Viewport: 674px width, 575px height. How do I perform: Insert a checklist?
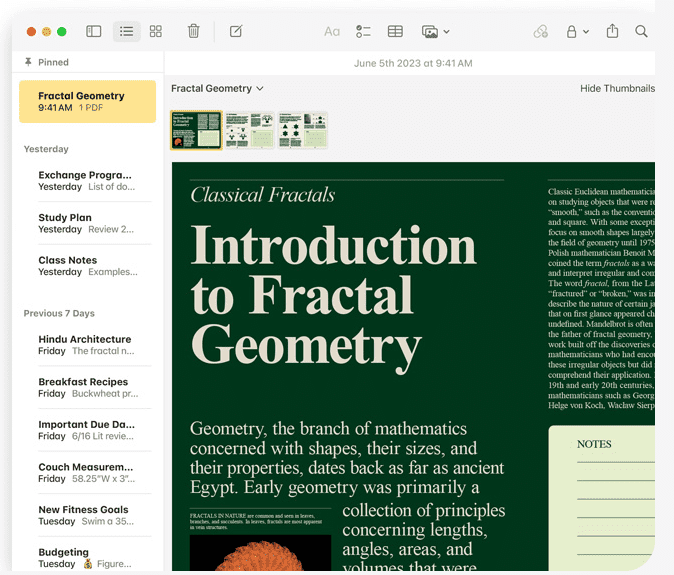click(x=363, y=31)
